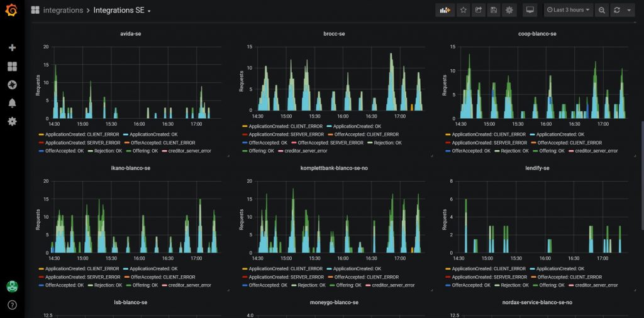Open the coop-blanco-se panel title menu
This screenshot has width=644, height=318.
pyautogui.click(x=536, y=34)
